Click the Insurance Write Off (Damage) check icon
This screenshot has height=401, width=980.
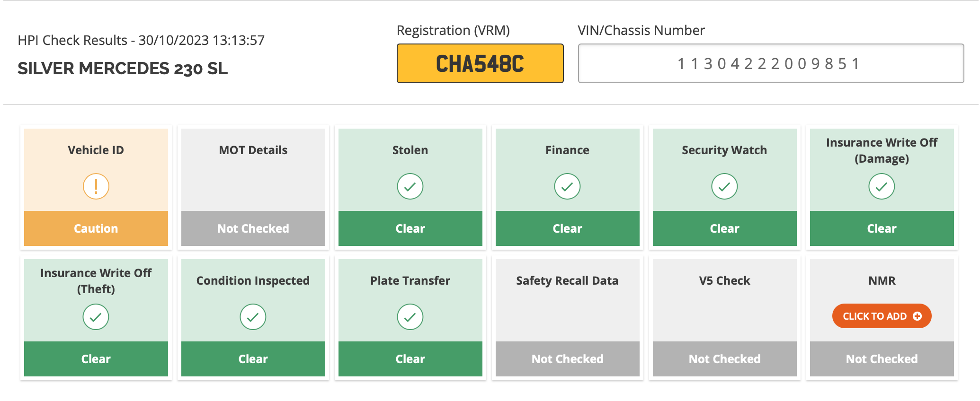(x=882, y=186)
